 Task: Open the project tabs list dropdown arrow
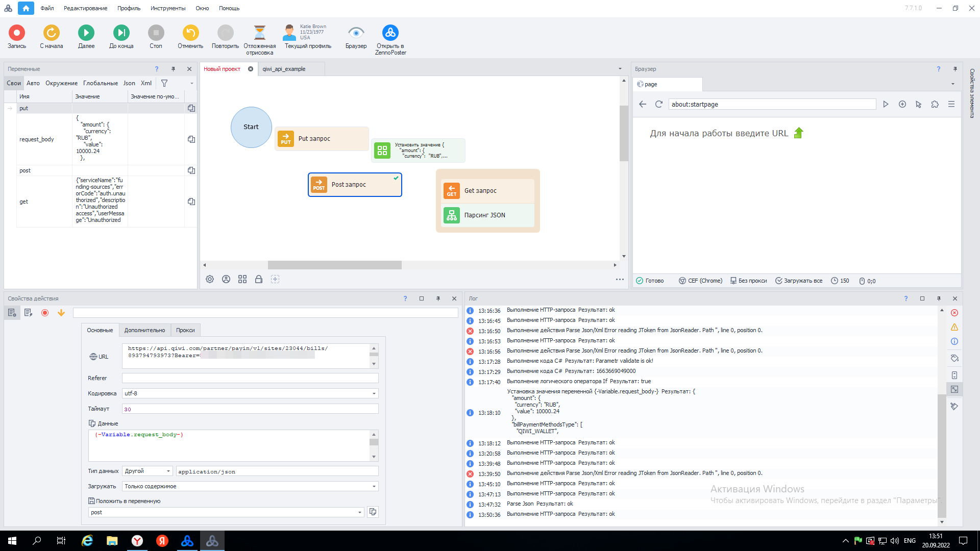620,69
